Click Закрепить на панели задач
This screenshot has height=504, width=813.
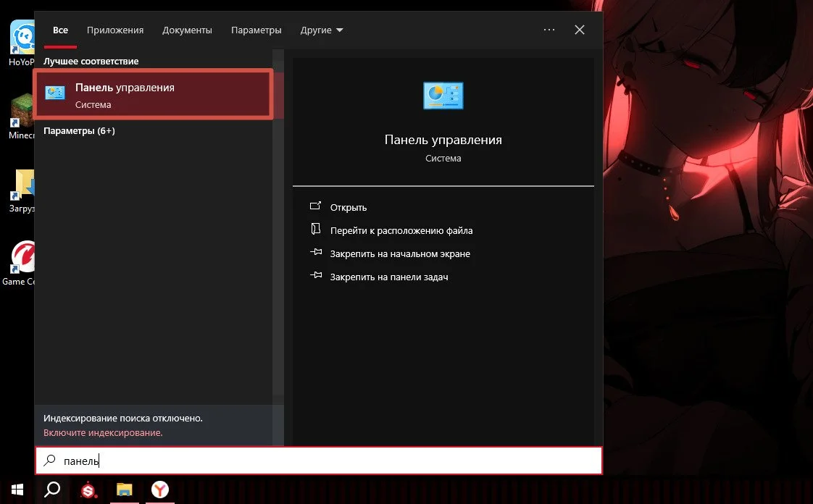click(x=389, y=277)
